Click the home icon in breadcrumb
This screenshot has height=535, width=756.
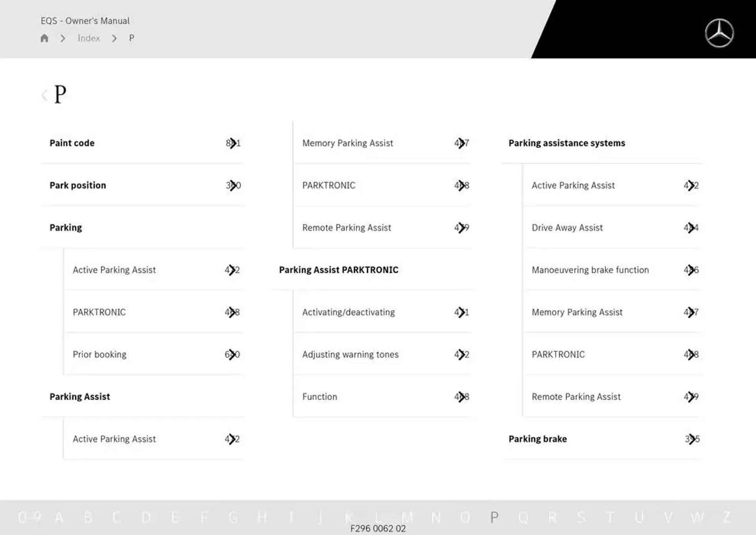[44, 38]
